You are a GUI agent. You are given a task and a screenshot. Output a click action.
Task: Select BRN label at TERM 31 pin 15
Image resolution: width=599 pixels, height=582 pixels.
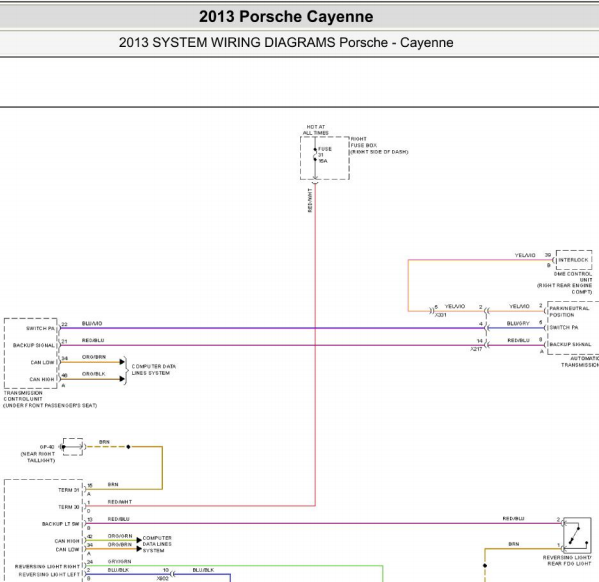(x=113, y=485)
